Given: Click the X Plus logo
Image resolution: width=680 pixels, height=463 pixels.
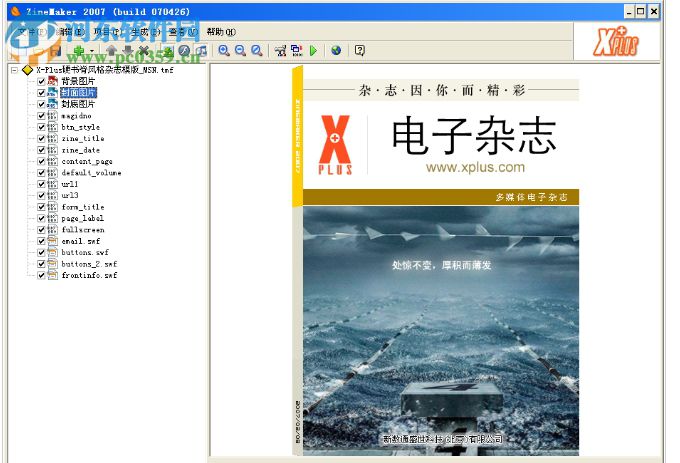Looking at the screenshot, I should (616, 41).
